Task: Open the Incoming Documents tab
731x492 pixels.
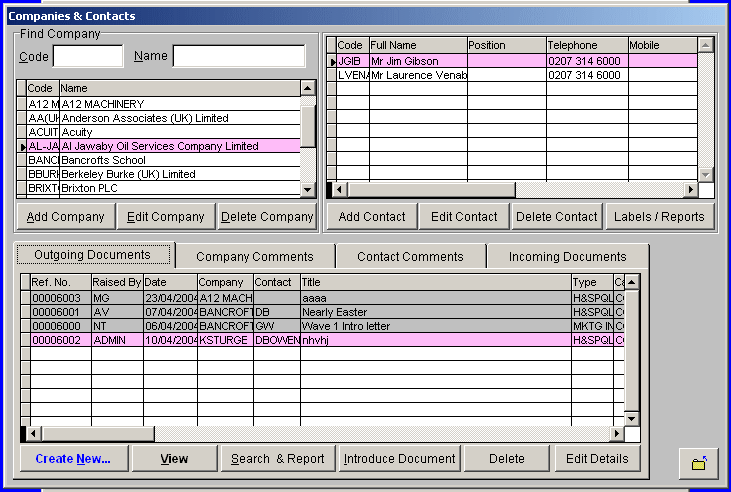Action: [x=567, y=257]
